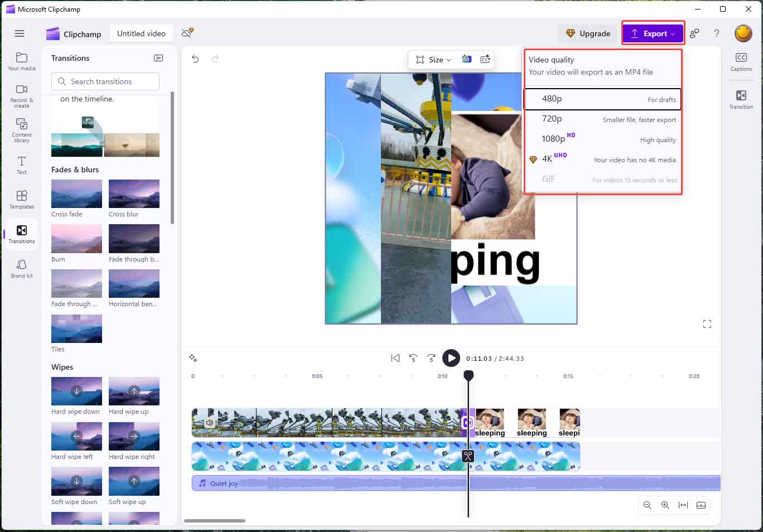
Task: Expand the Export quality dropdown
Action: tap(653, 33)
